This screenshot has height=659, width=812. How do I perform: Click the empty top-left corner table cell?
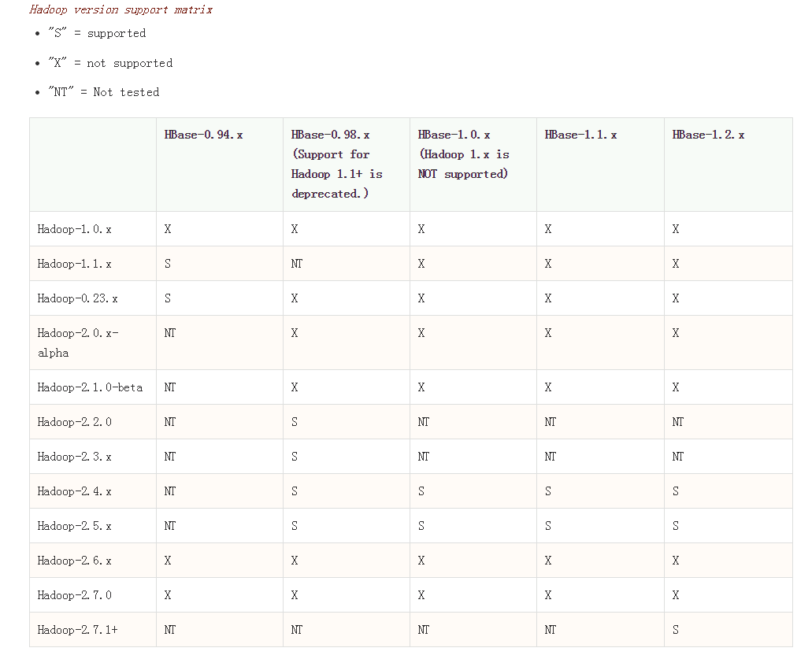pyautogui.click(x=92, y=164)
